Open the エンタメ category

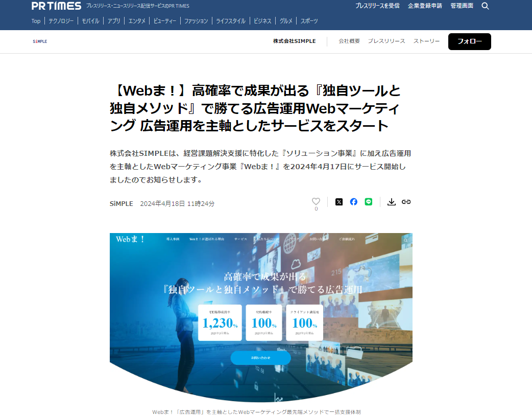point(137,21)
